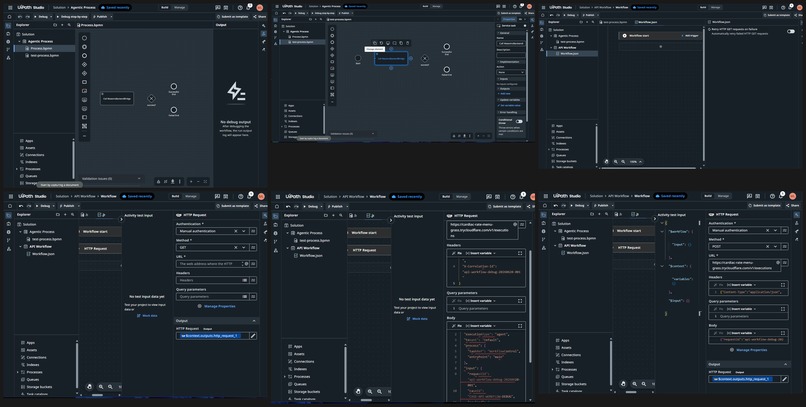Click the pencil edit icon in the POST request window
Screen dimensions: 806x407
pyautogui.click(x=784, y=379)
